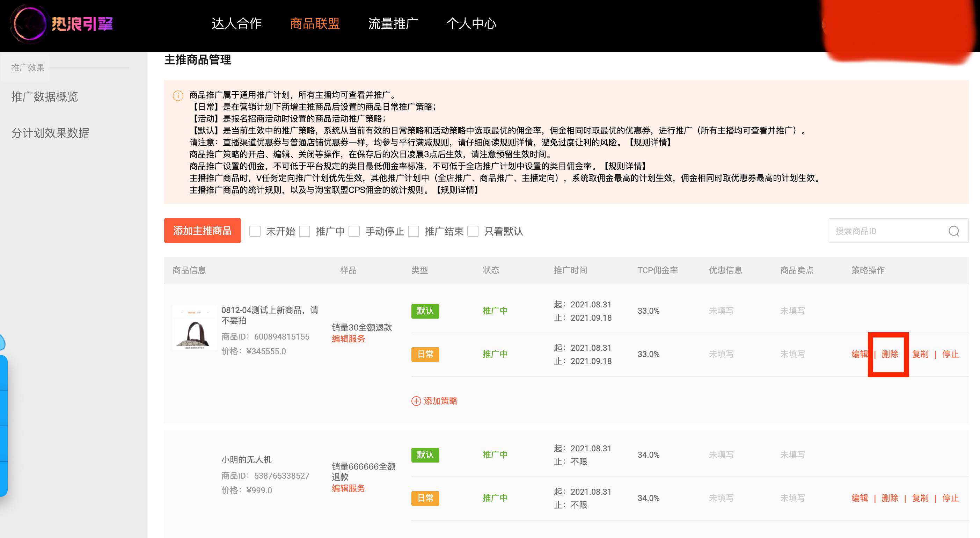Click 编辑服务 for 小明的无人机

pos(348,488)
